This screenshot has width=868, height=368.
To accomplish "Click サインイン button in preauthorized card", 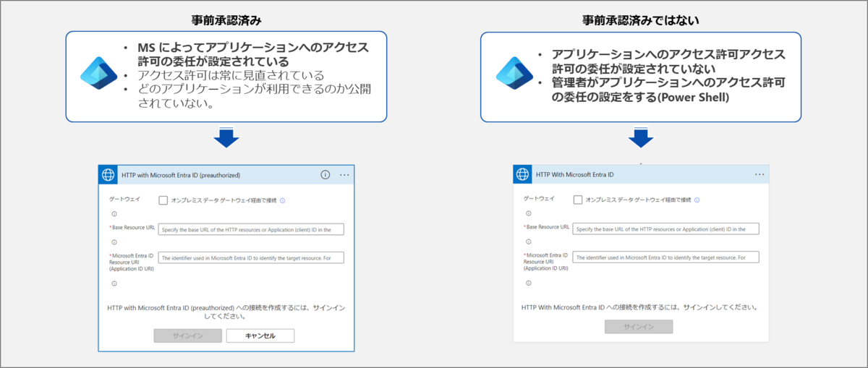I will (x=188, y=335).
